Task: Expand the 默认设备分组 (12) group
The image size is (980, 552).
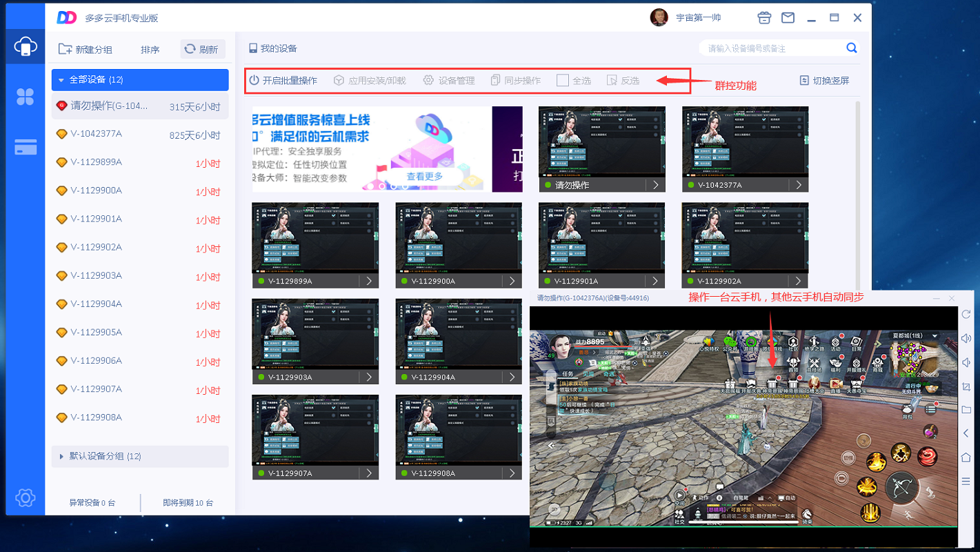Action: tap(140, 456)
